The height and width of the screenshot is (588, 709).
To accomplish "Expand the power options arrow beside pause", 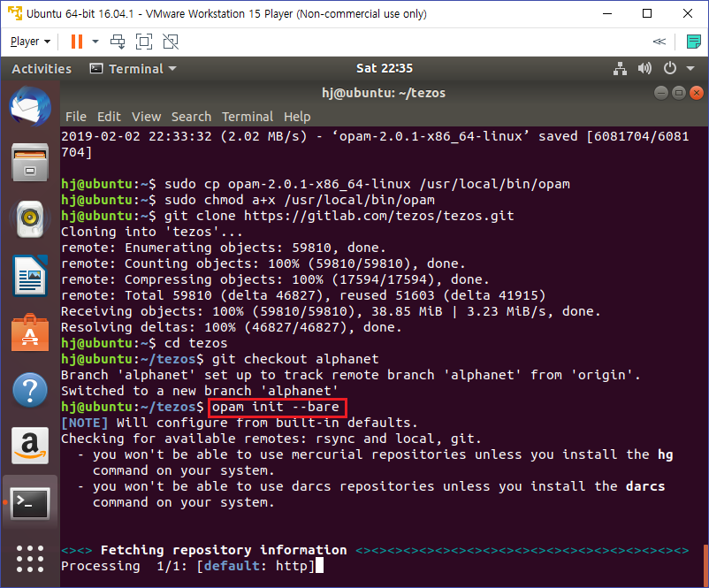I will tap(95, 42).
